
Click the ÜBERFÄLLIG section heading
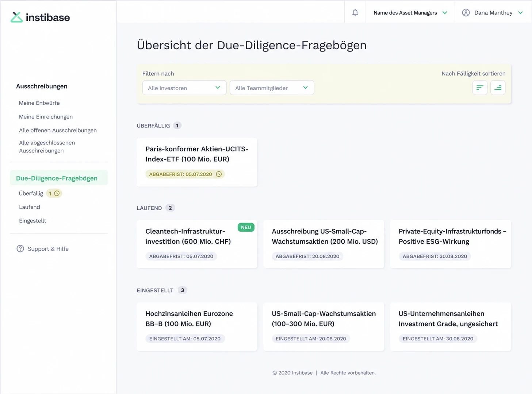point(153,125)
